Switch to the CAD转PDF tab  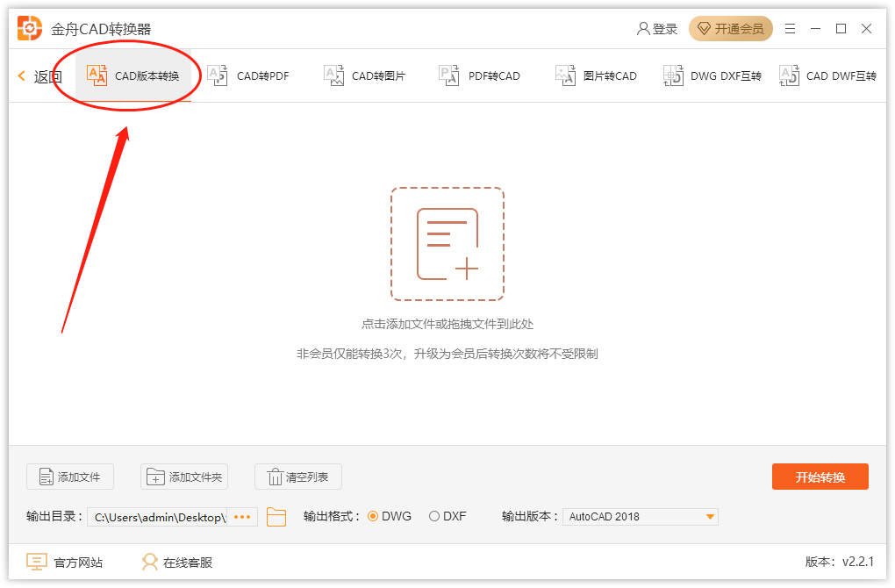tap(248, 76)
